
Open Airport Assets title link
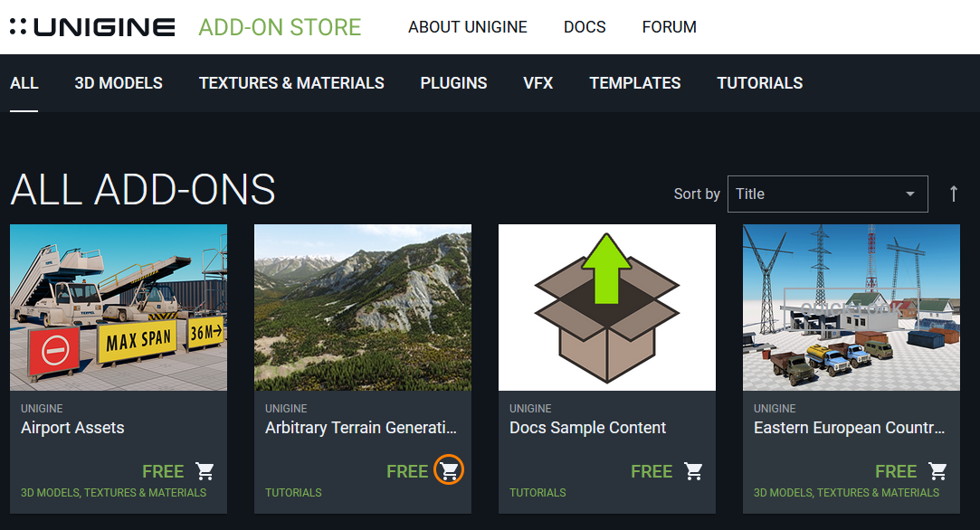click(x=72, y=428)
